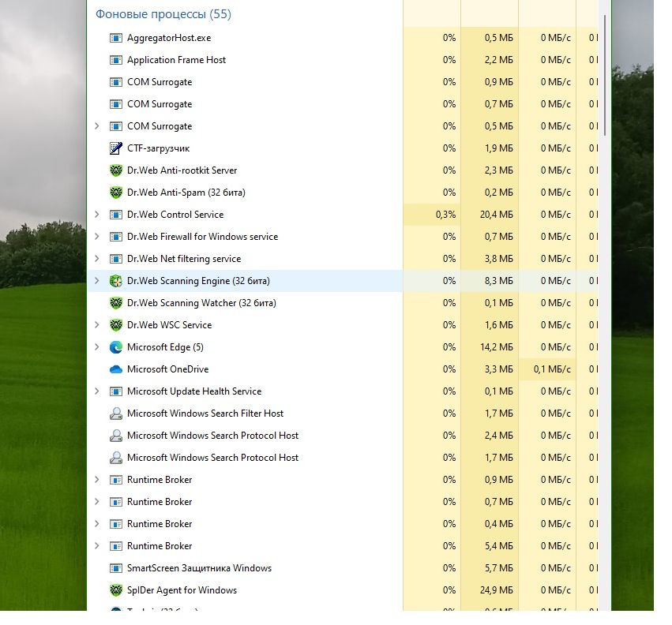Click the CTF-загрузчик pen icon
The height and width of the screenshot is (625, 672).
pos(116,148)
